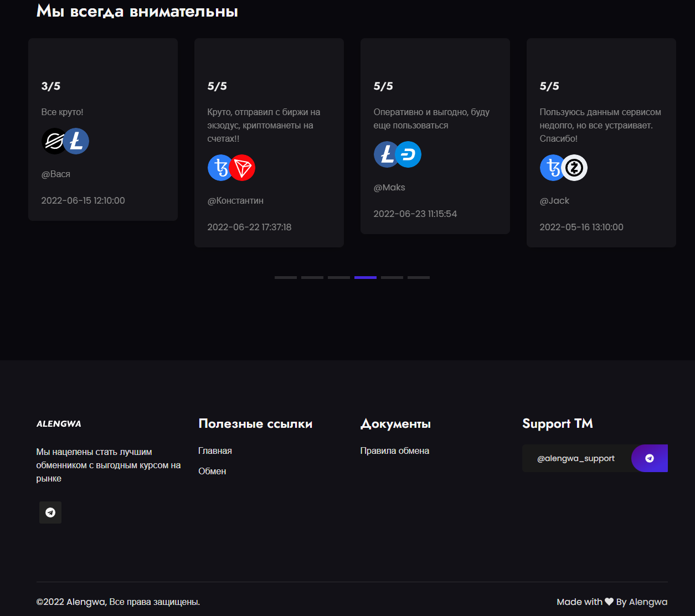Click the purple Telegram send button in Support TM
695x616 pixels.
pos(650,458)
